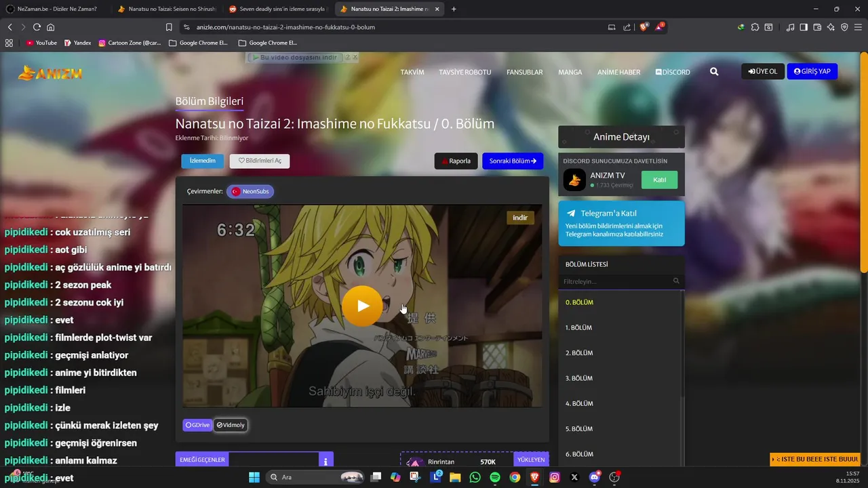The width and height of the screenshot is (868, 488).
Task: Open the Chrome icon in the taskbar
Action: tap(515, 477)
